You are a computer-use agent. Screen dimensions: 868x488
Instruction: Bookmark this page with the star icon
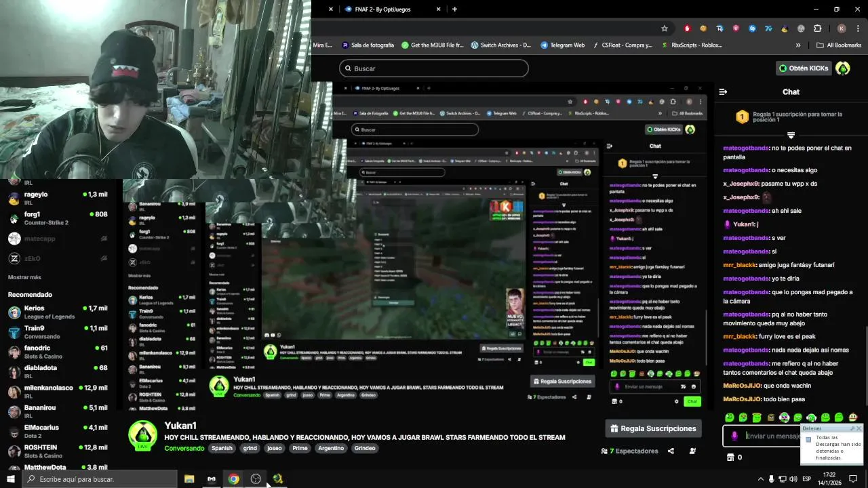[x=665, y=28]
